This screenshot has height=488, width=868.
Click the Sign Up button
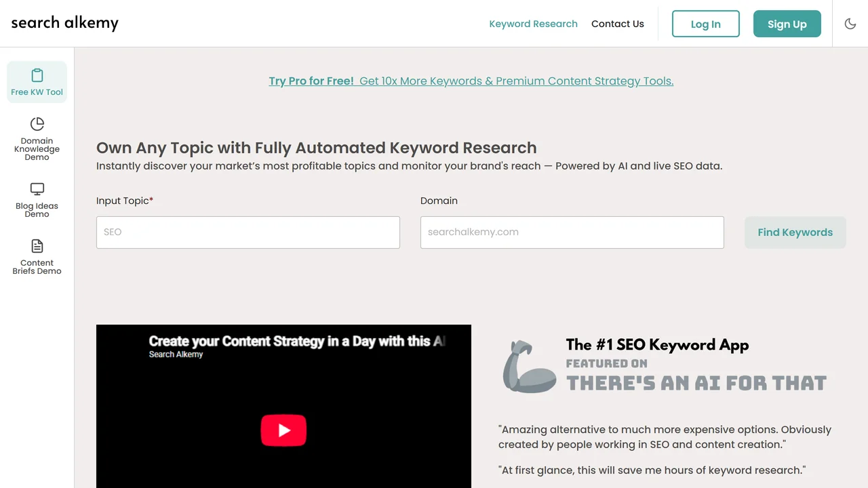787,24
